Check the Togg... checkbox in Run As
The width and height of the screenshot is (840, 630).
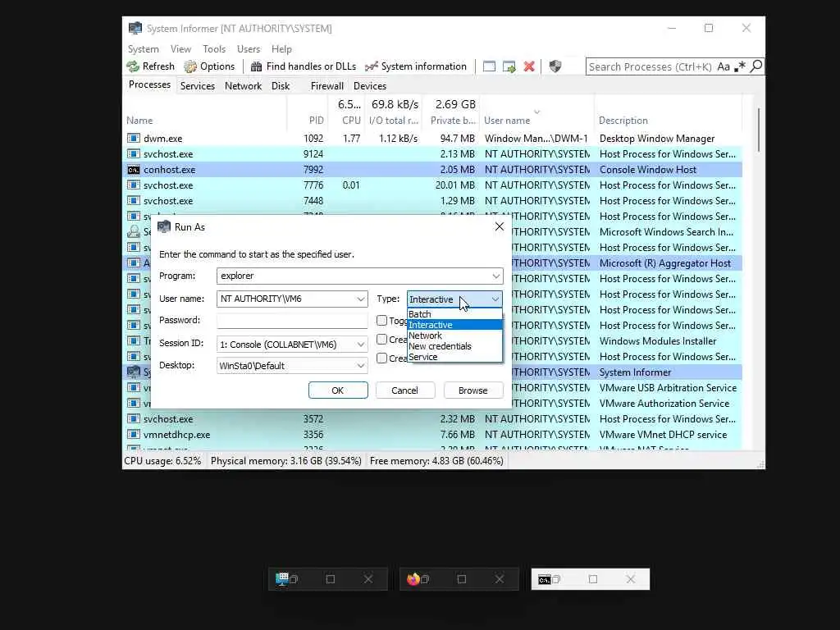point(382,321)
